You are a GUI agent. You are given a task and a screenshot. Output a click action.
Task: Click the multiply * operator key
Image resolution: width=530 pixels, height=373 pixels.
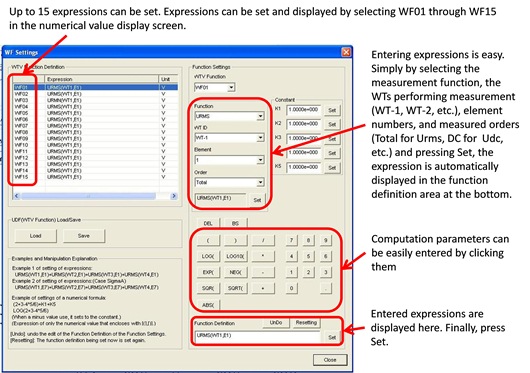(x=263, y=256)
